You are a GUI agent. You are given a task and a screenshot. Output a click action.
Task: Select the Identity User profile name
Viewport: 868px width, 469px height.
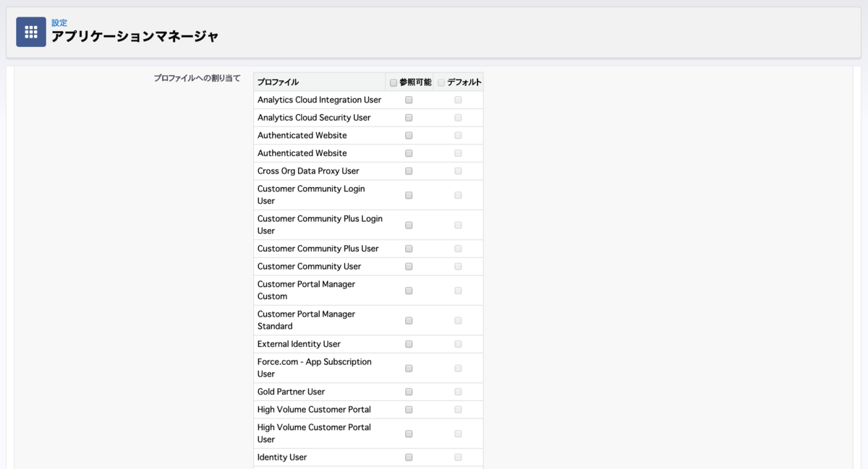(x=282, y=457)
